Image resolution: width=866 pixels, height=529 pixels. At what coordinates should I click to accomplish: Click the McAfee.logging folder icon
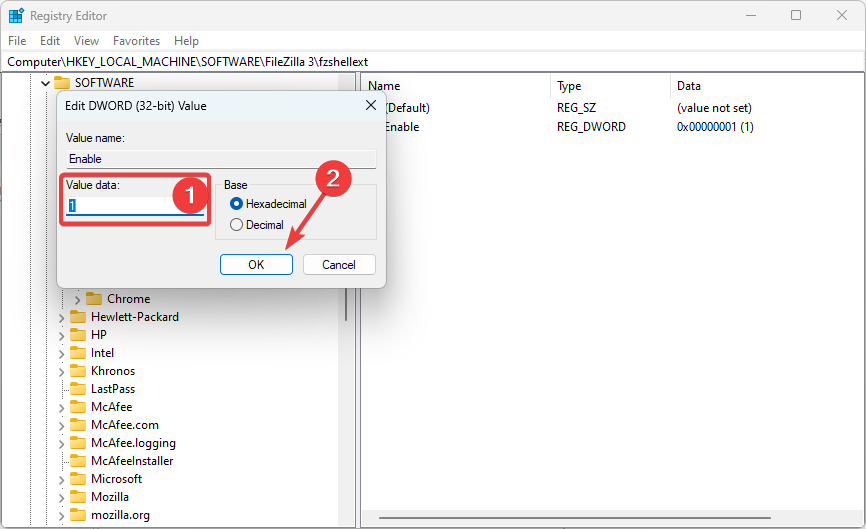pyautogui.click(x=78, y=443)
